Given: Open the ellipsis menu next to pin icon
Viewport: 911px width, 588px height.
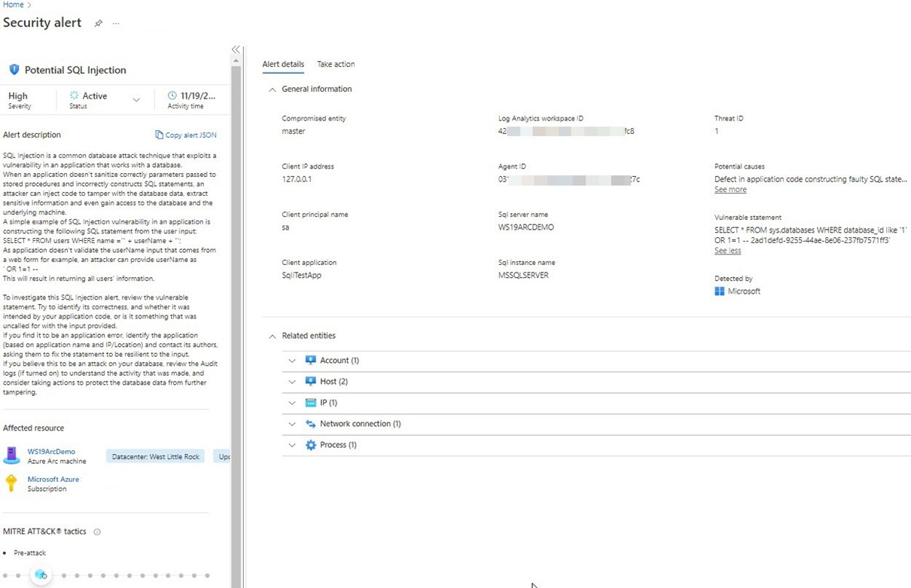Looking at the screenshot, I should 117,23.
